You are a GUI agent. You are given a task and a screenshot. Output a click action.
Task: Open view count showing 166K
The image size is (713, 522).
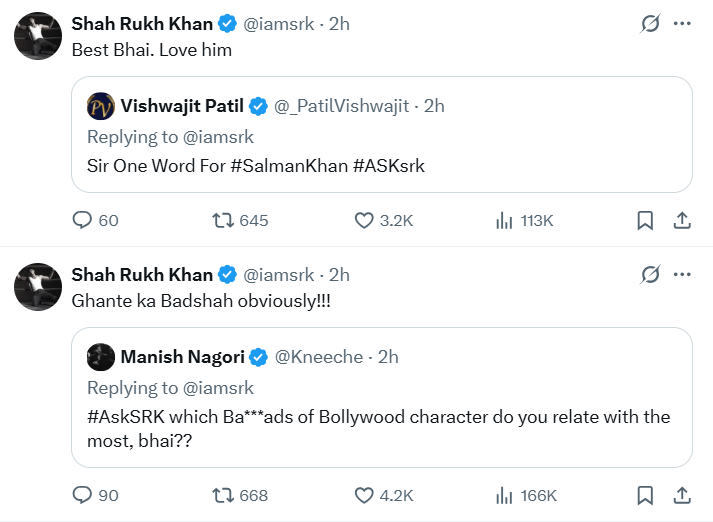coord(505,495)
